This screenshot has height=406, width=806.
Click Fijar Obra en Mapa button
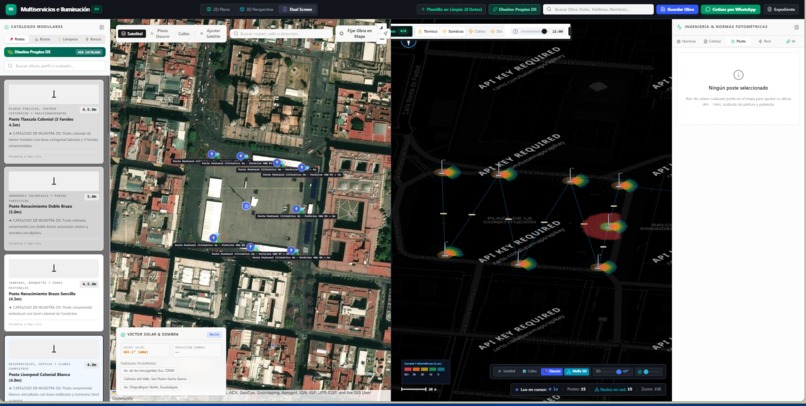click(x=356, y=33)
